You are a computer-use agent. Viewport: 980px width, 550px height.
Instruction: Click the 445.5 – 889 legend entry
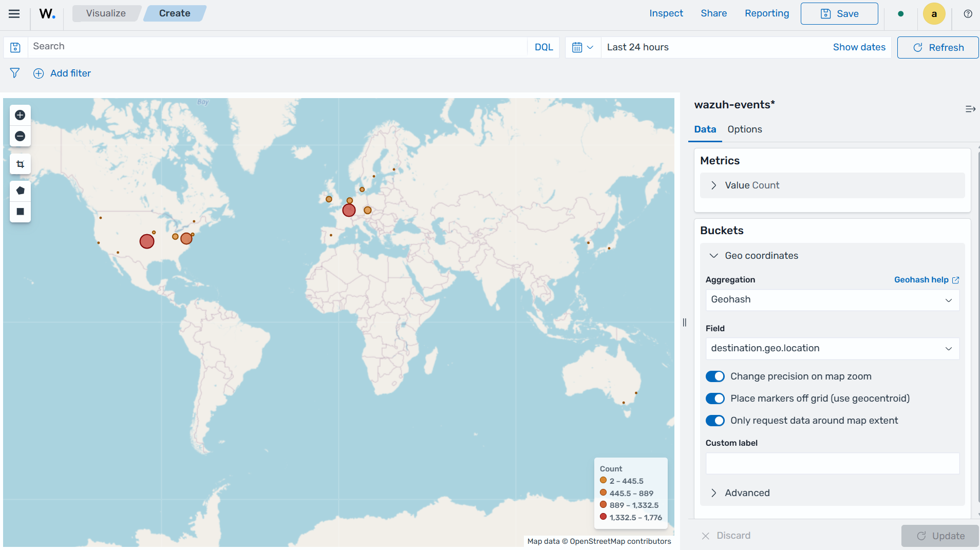click(x=627, y=493)
